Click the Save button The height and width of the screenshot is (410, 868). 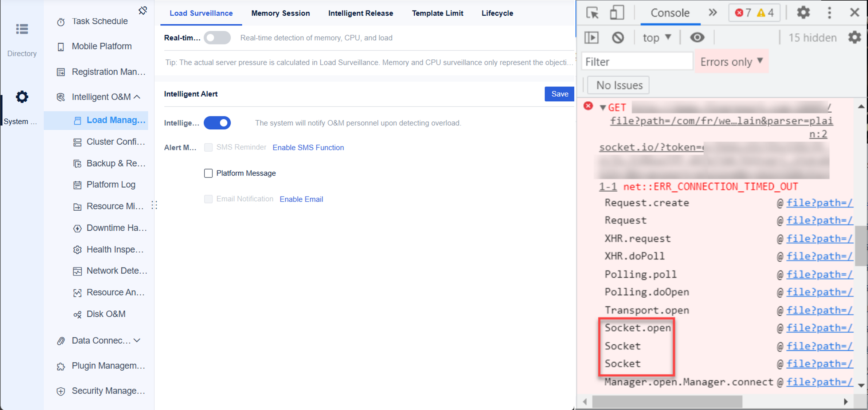point(559,94)
